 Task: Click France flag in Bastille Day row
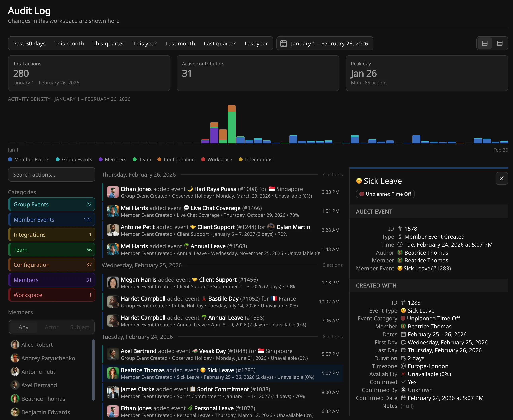(274, 298)
